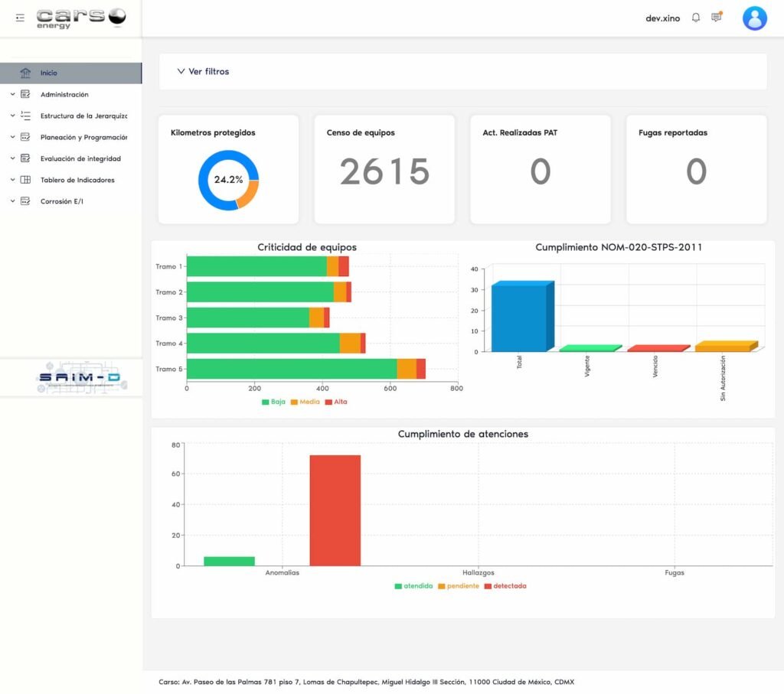Toggle the Baja legend in Criticidad chart
The image size is (784, 694).
[273, 402]
